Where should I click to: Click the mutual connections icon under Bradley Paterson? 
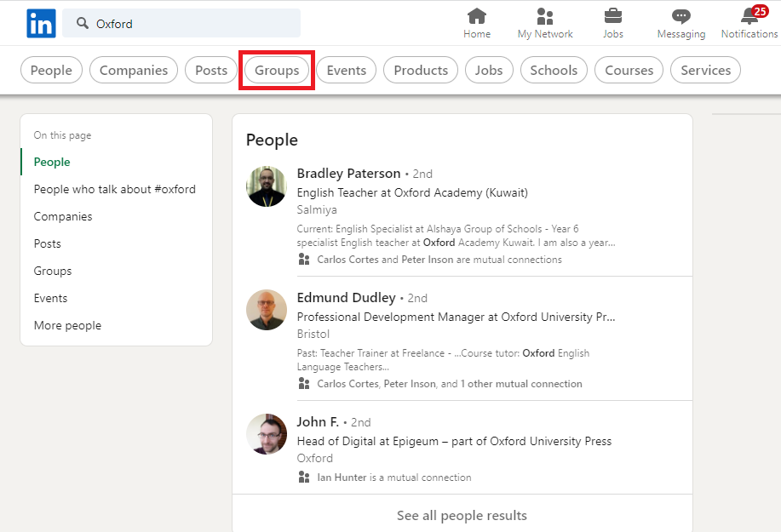point(304,259)
